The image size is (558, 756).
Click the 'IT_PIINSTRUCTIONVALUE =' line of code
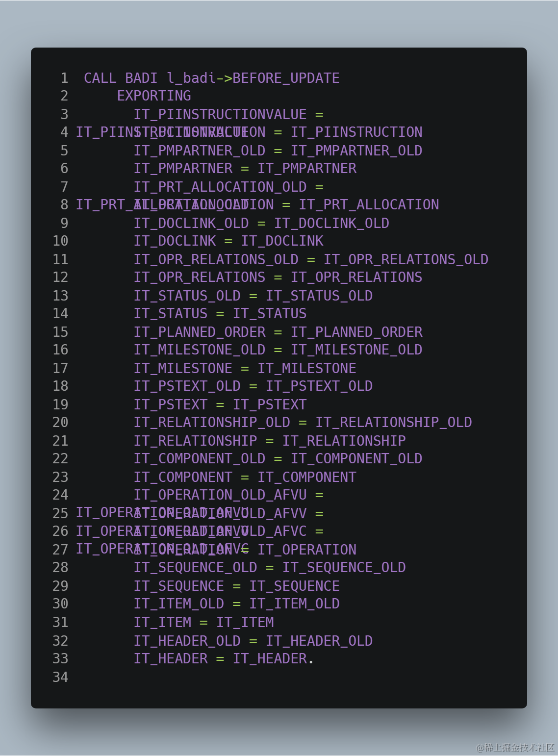[228, 114]
